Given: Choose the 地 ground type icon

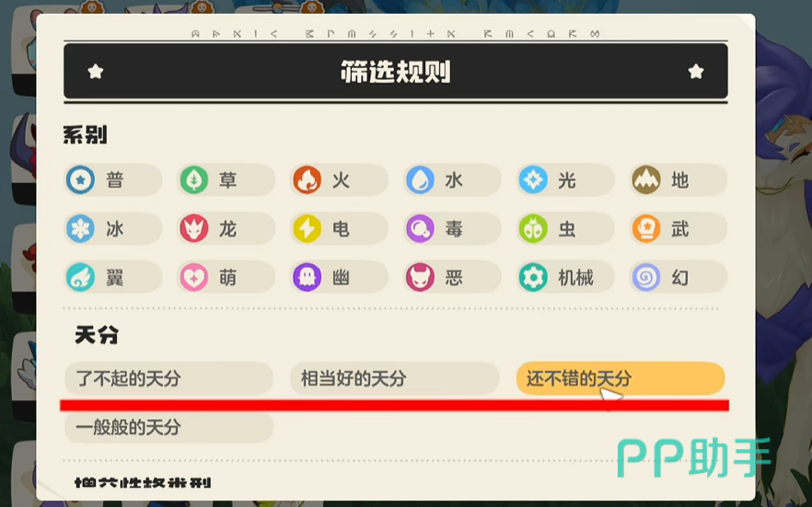Looking at the screenshot, I should (646, 180).
